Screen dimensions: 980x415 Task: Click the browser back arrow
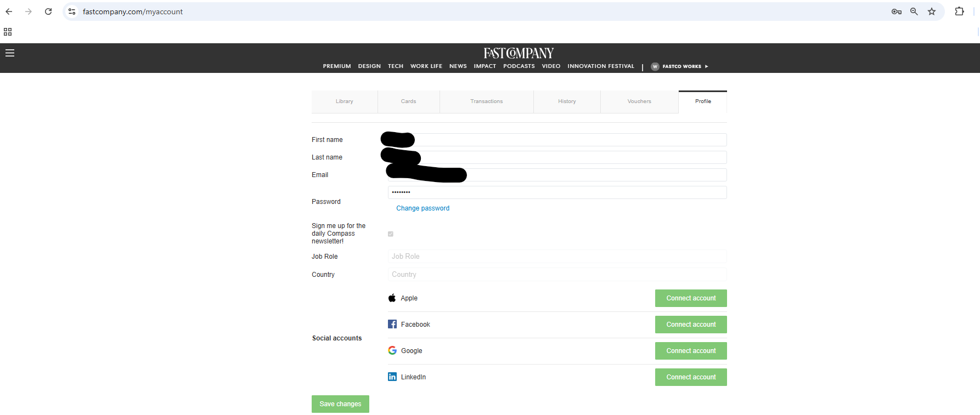9,12
